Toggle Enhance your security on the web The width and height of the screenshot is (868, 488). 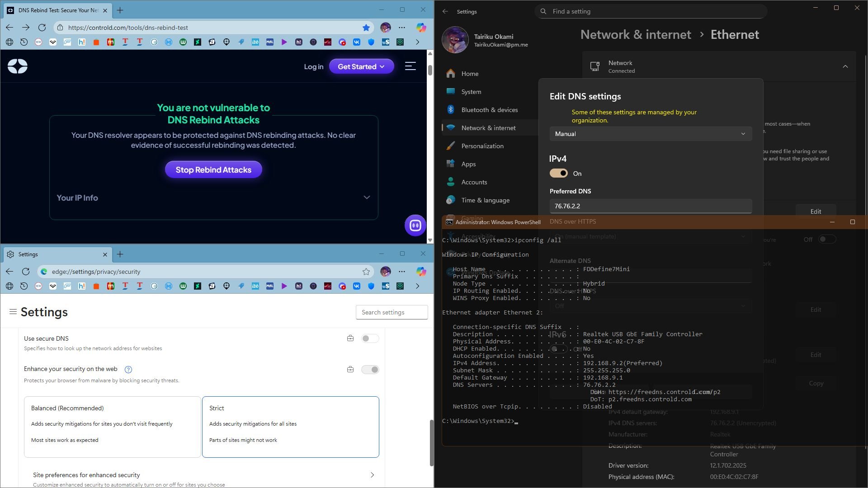(370, 370)
